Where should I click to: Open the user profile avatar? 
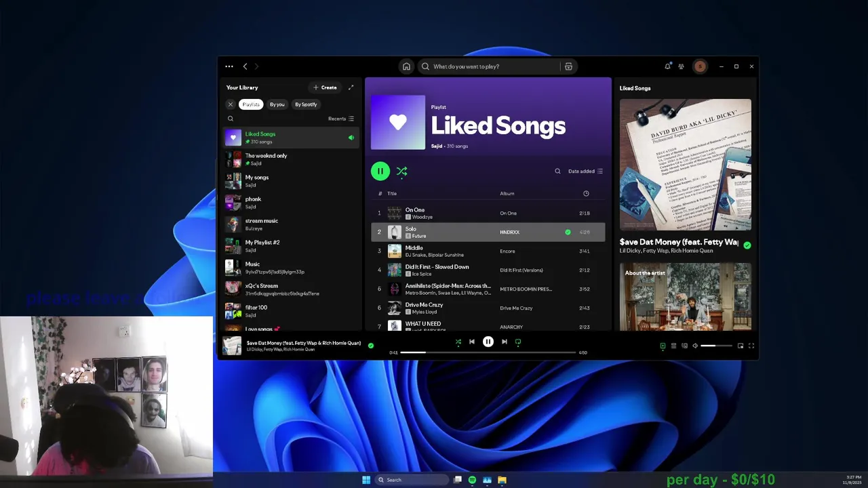pyautogui.click(x=700, y=66)
